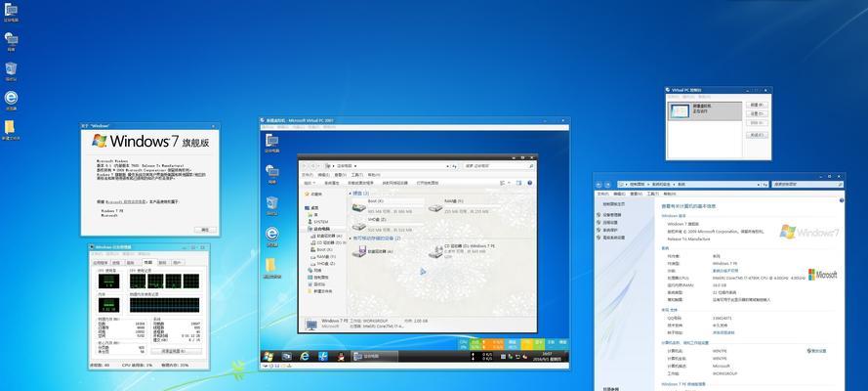
Task: Click the bottom button in Virtual PC Console
Action: click(x=756, y=135)
